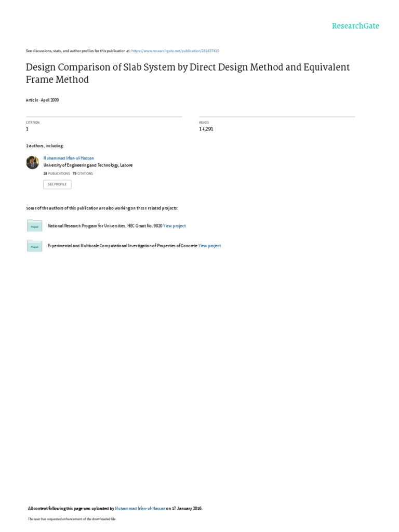This screenshot has height=532, width=399.
Task: Click University of Engineering and Technology, Lahore
Action: (88, 165)
